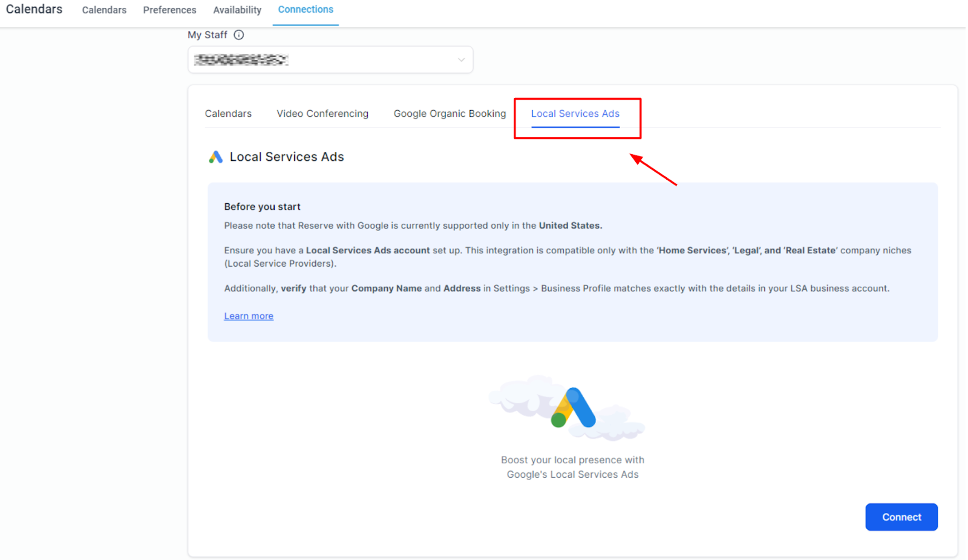Click the Calendars page title
968x560 pixels.
click(x=34, y=9)
